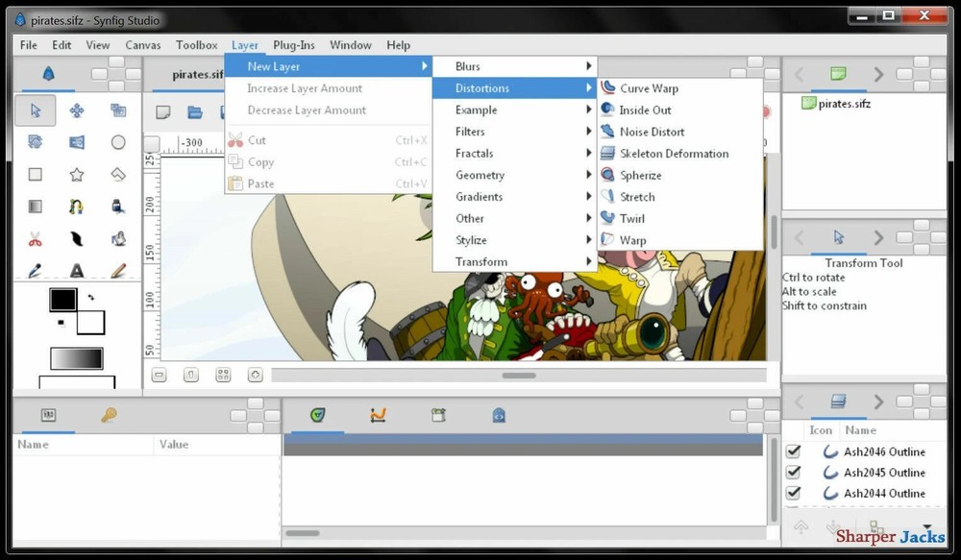Viewport: 961px width, 560px height.
Task: Select the Gradient tool
Action: [35, 207]
